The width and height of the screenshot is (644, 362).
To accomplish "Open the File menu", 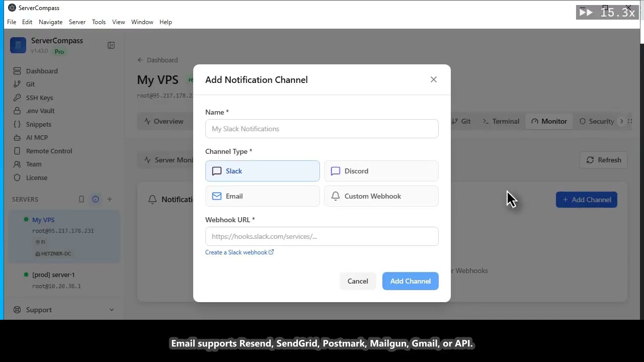I will [12, 22].
